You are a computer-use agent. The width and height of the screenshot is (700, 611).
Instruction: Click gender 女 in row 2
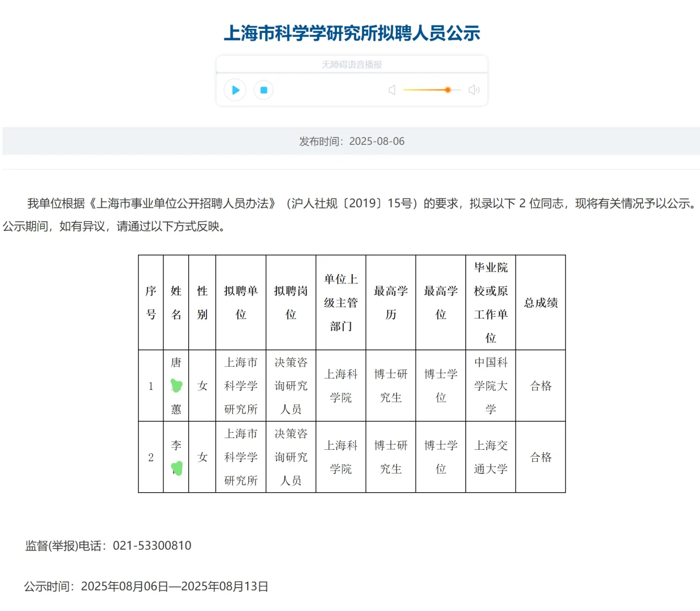tap(202, 457)
